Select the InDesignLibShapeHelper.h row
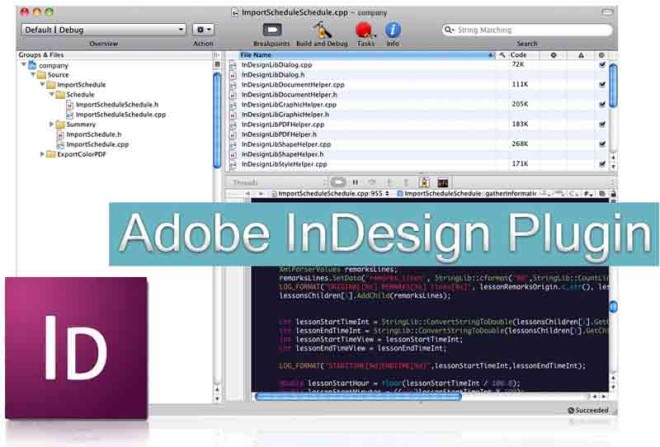Image resolution: width=660 pixels, height=447 pixels. 419,154
